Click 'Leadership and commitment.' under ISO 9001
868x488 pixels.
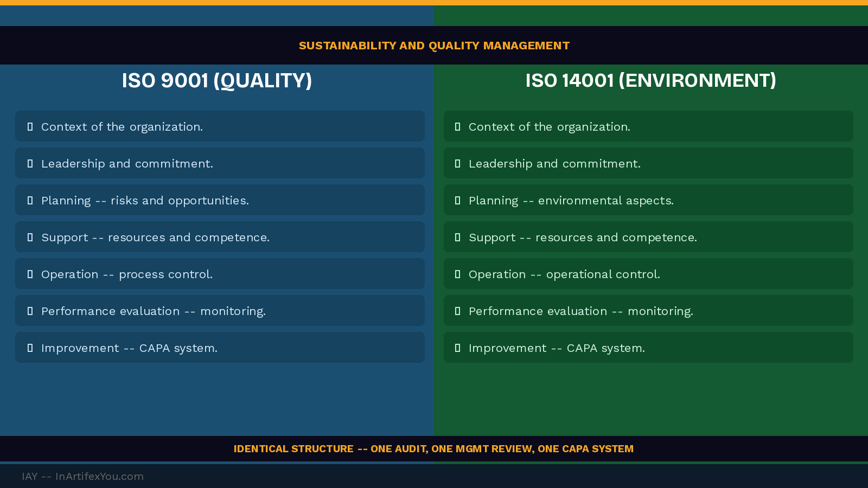point(220,163)
